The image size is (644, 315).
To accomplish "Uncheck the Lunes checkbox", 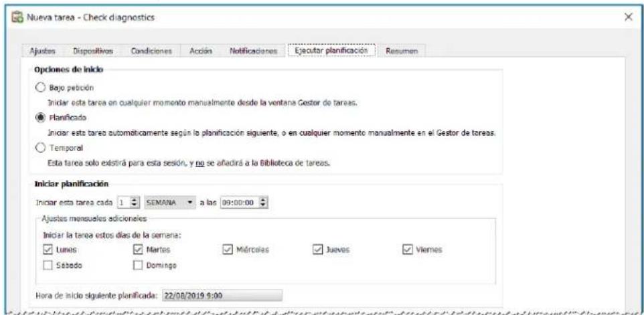I will click(48, 249).
